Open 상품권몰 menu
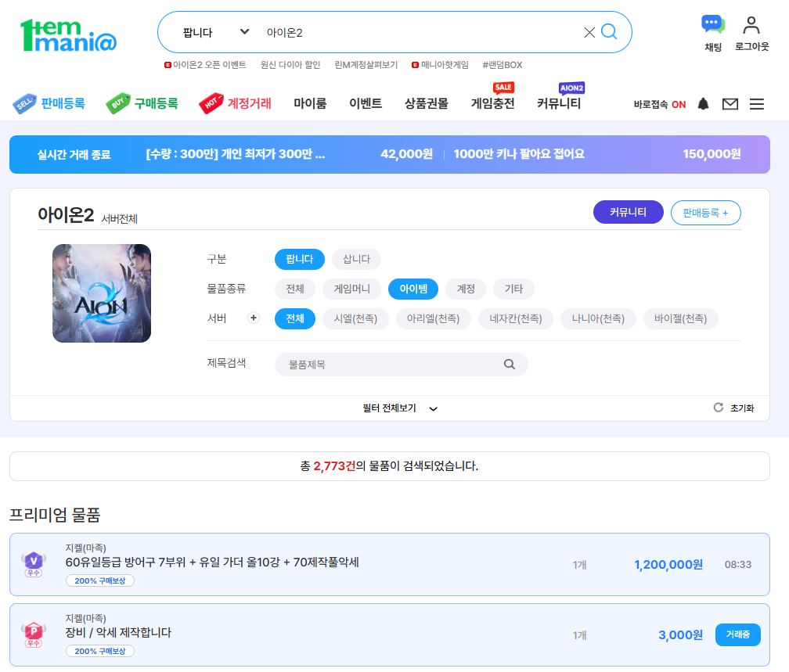Screen dimensions: 789x672 click(x=427, y=103)
